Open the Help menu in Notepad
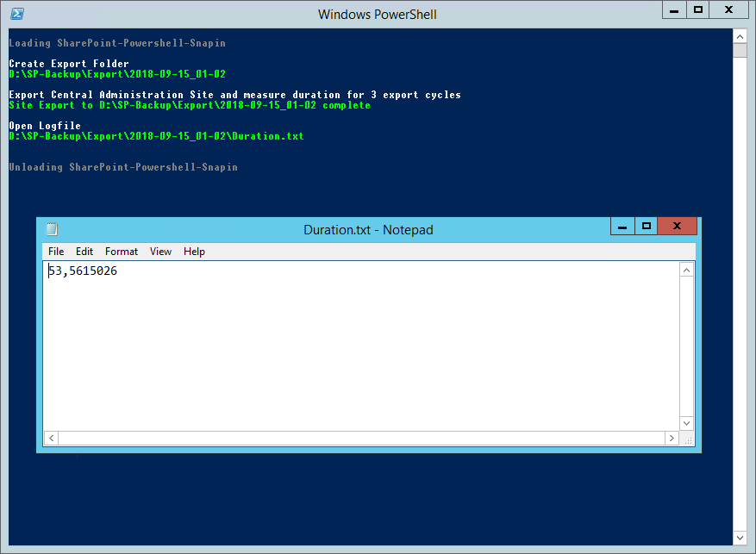This screenshot has height=554, width=756. (x=194, y=252)
